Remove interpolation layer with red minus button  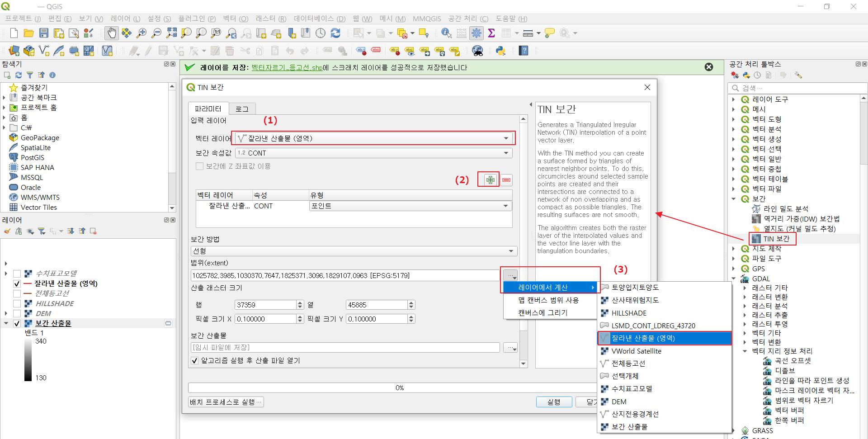pyautogui.click(x=506, y=180)
